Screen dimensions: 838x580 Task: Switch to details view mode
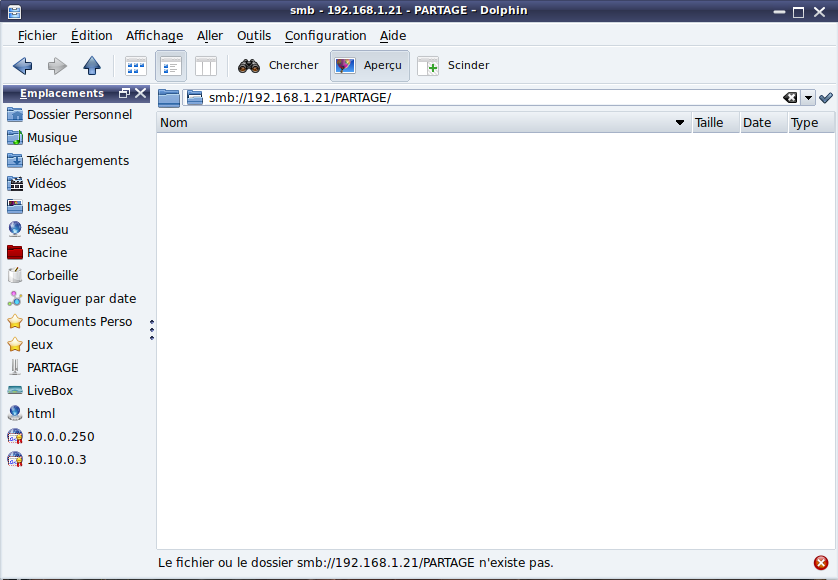coord(171,66)
